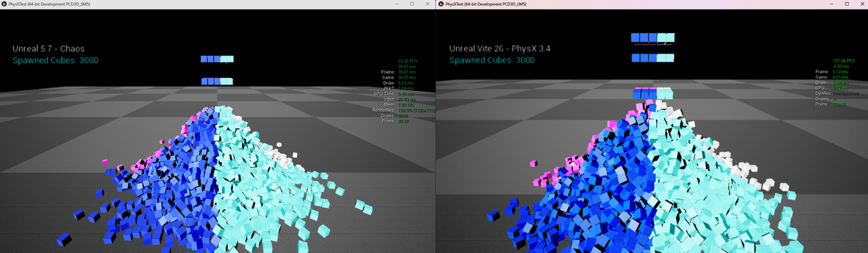The width and height of the screenshot is (868, 253).
Task: Click the Prims 37.1K stat in left window
Action: [x=396, y=121]
